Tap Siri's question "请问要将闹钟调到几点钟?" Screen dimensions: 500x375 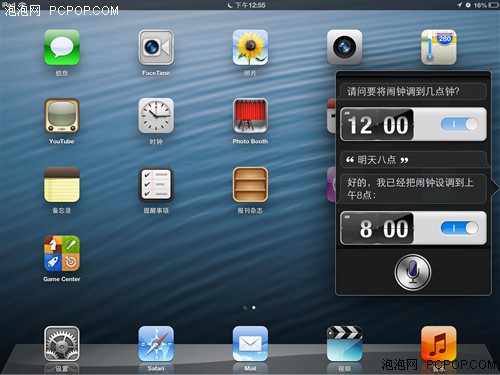pyautogui.click(x=403, y=91)
